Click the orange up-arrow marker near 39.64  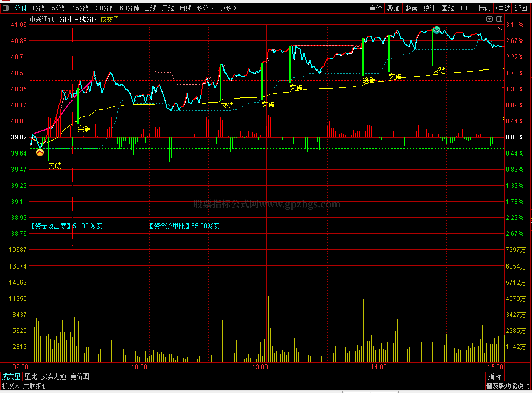(x=40, y=153)
